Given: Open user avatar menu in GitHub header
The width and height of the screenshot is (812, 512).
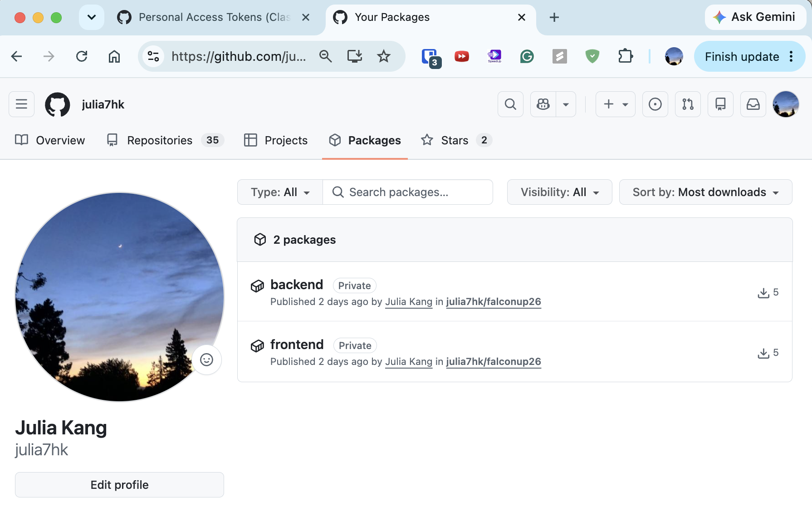Looking at the screenshot, I should (x=786, y=104).
